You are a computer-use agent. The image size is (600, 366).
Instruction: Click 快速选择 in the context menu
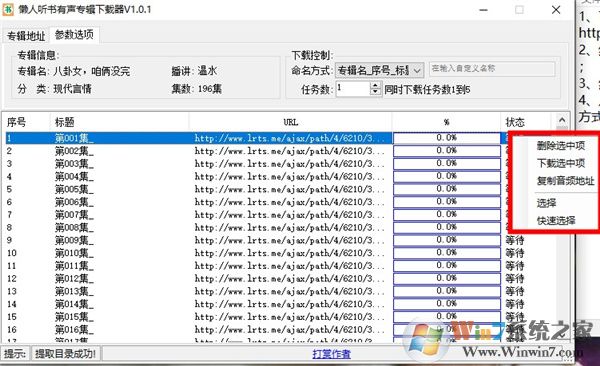click(556, 221)
